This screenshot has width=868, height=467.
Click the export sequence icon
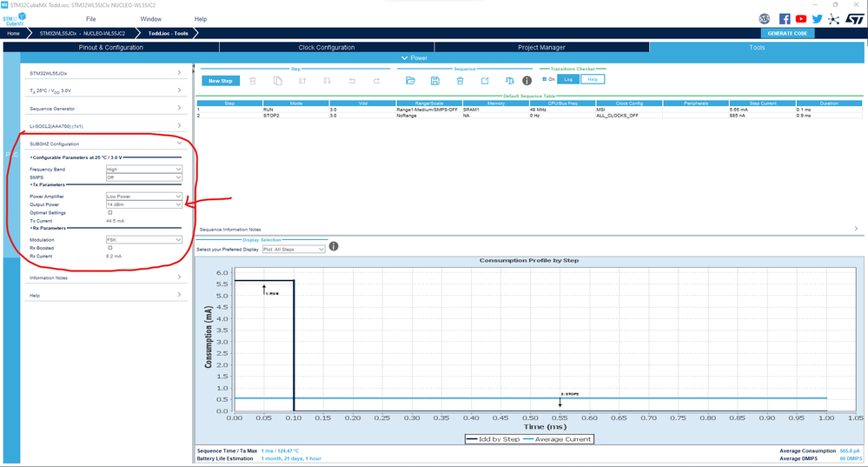point(485,81)
